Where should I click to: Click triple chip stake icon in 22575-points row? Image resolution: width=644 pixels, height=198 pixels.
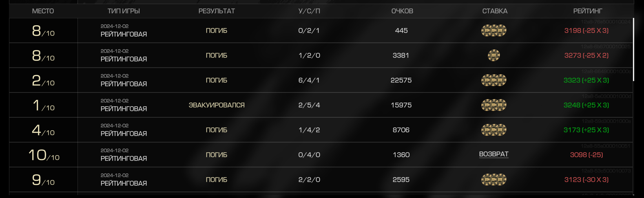tap(494, 80)
